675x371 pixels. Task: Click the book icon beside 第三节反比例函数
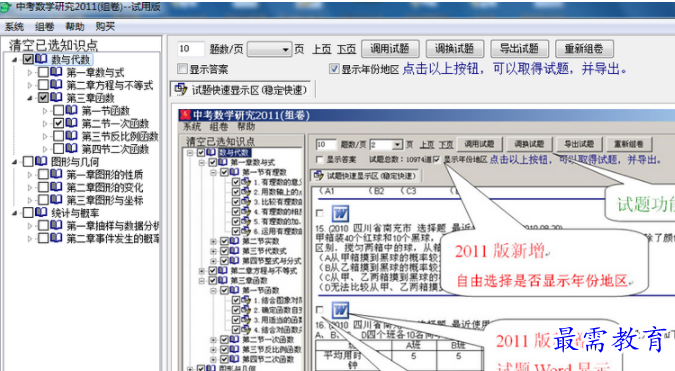click(x=71, y=136)
